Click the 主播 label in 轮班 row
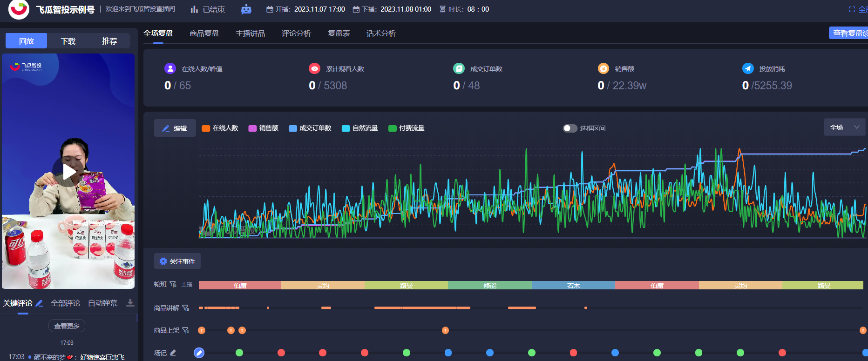 pos(187,285)
